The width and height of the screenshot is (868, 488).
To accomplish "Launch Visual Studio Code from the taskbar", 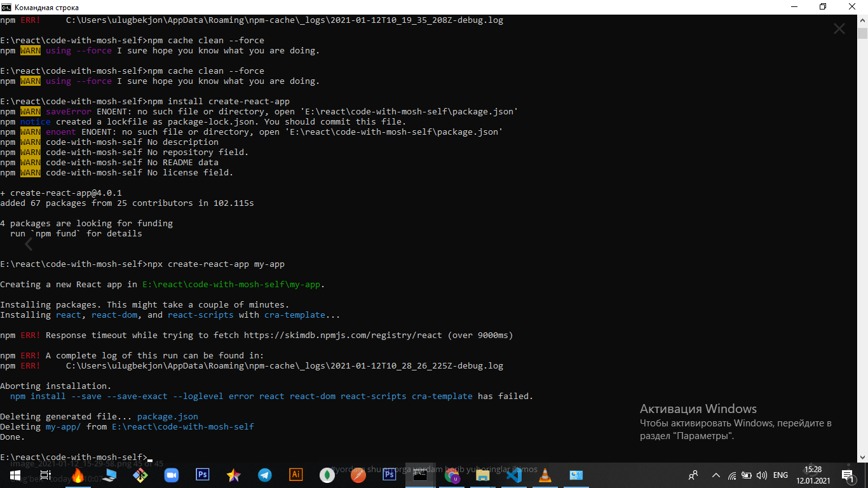I will (x=514, y=475).
